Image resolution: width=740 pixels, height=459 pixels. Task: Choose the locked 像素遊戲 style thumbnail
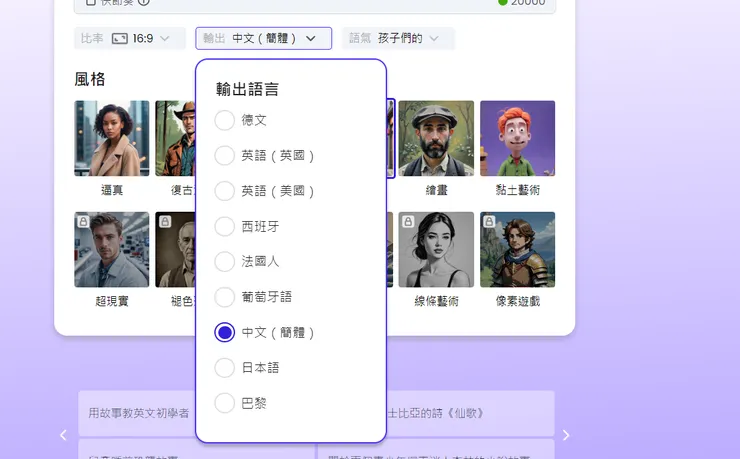point(518,250)
